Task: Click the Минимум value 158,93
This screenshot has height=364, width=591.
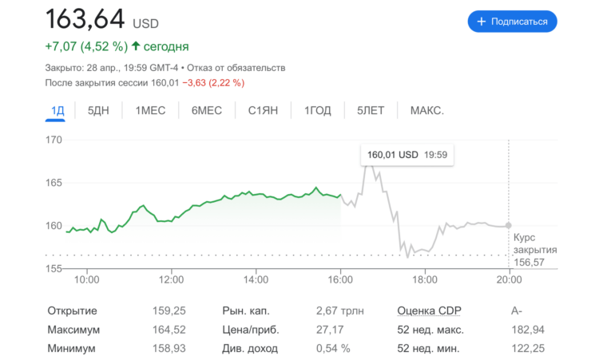Action: click(x=169, y=349)
